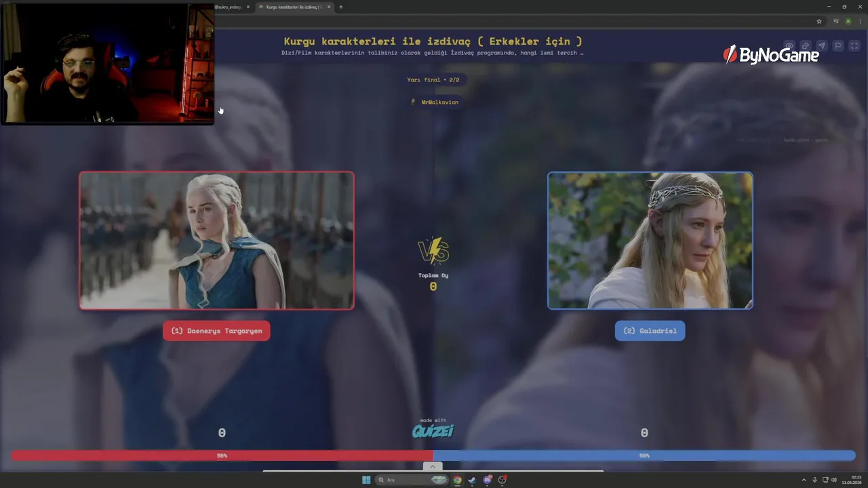Click the microphone tray icon

point(814,480)
